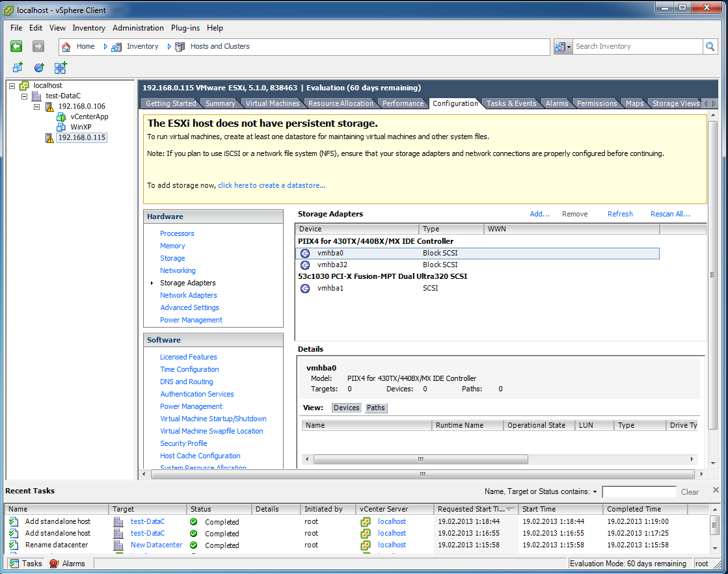Screen dimensions: 728x574
Task: Open the Plug-ins menu
Action: pyautogui.click(x=185, y=28)
